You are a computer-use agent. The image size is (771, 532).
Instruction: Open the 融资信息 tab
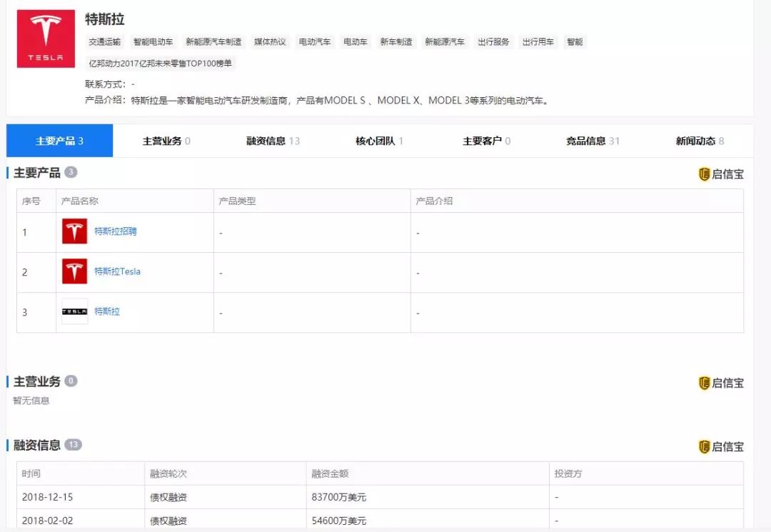pos(273,141)
